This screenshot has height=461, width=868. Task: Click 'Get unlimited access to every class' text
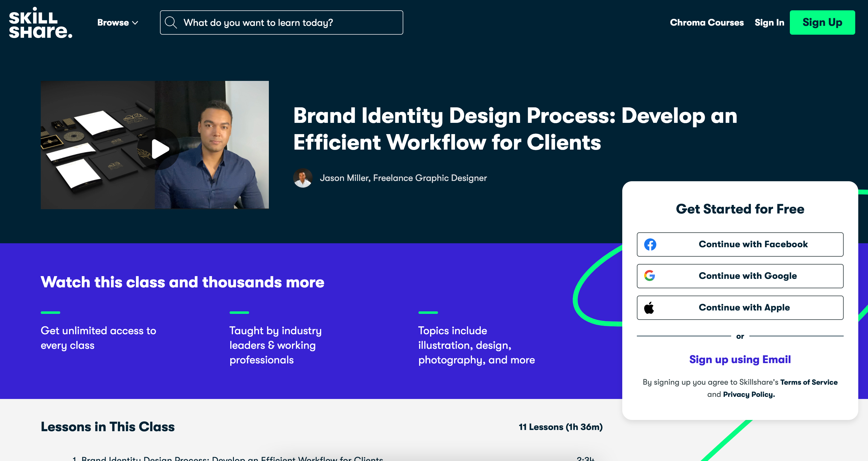[99, 338]
